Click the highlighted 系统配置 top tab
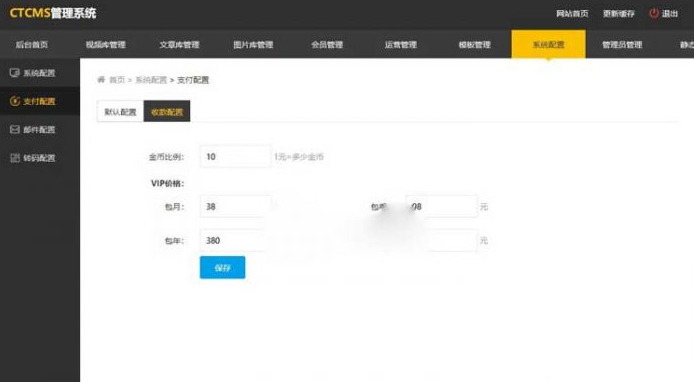694x382 pixels. (x=548, y=44)
